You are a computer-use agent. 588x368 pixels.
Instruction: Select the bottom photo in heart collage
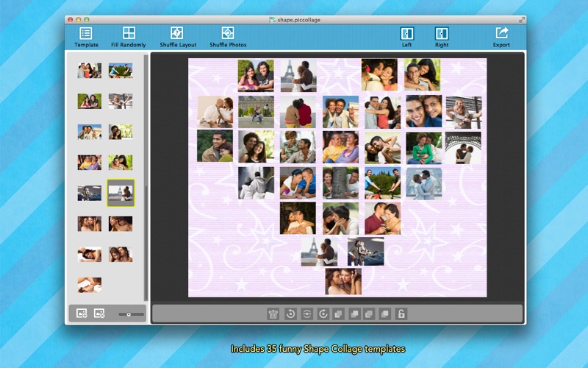[343, 281]
